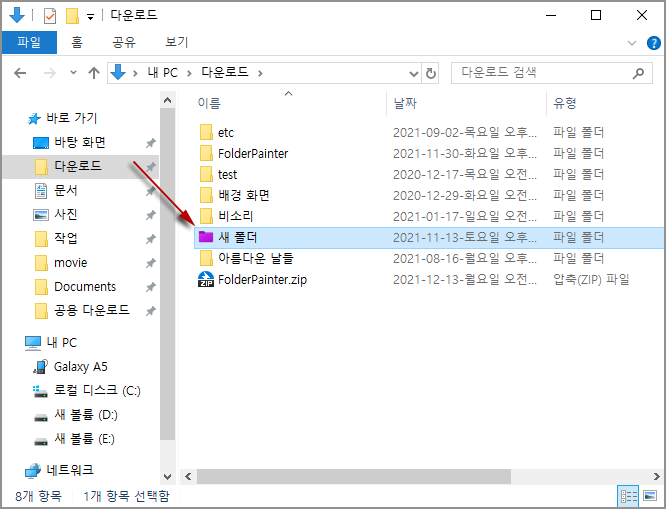Click the up arrow of navigation pane scrollbar

pos(167,101)
